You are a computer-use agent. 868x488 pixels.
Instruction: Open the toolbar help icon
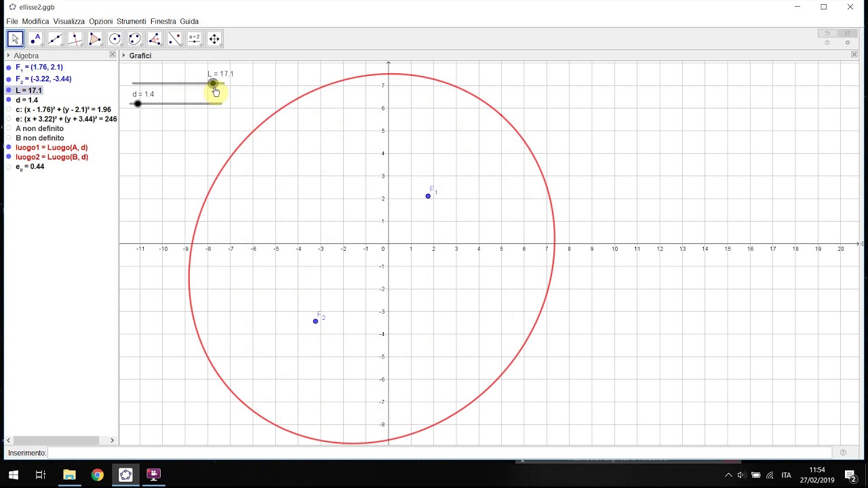point(827,43)
